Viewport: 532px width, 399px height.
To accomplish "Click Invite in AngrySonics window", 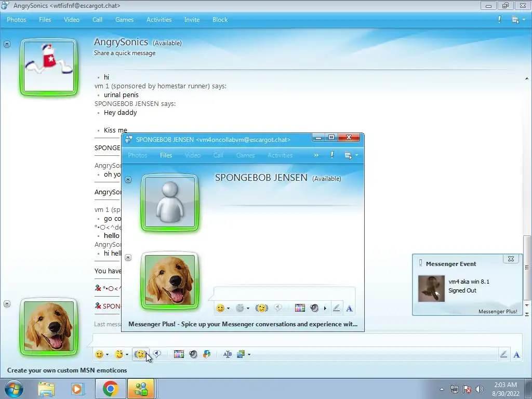I will click(x=192, y=20).
